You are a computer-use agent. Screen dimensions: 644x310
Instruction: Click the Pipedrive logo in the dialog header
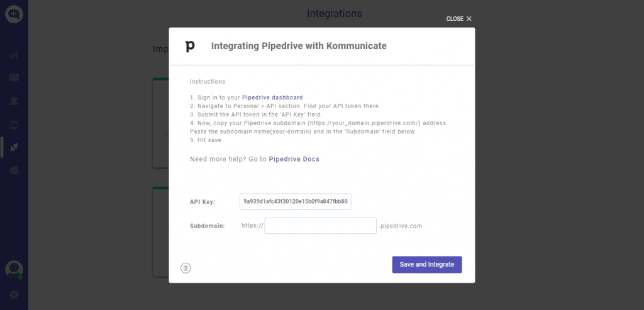click(190, 47)
